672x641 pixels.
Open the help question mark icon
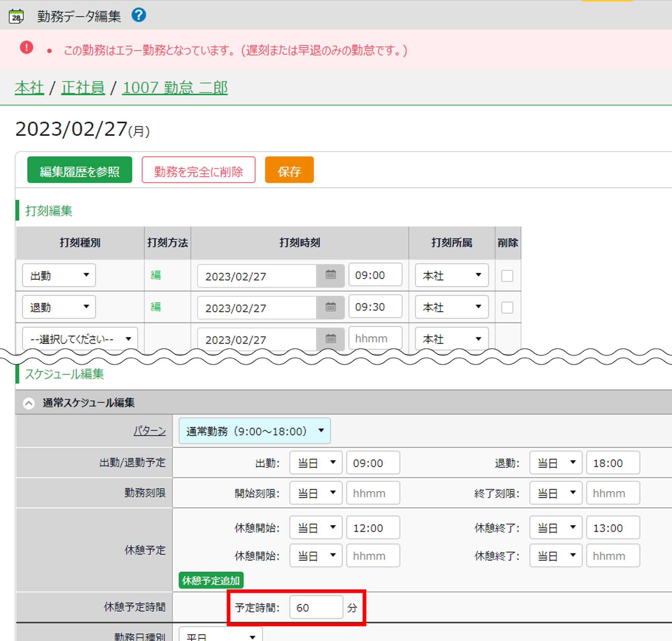[139, 15]
